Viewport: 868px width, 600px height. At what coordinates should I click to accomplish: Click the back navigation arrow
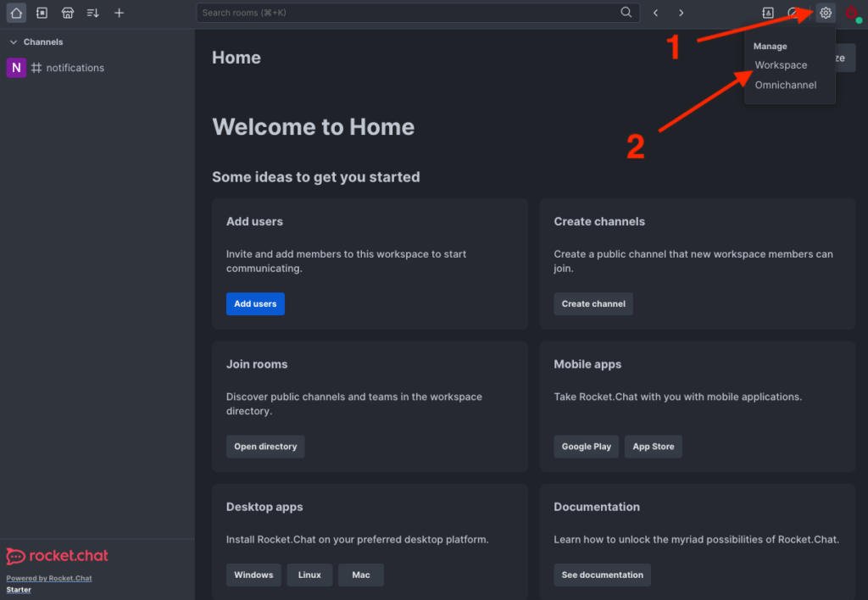coord(655,13)
